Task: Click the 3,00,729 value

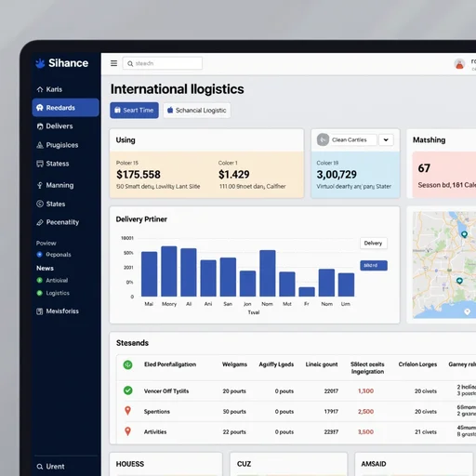Action: (337, 175)
